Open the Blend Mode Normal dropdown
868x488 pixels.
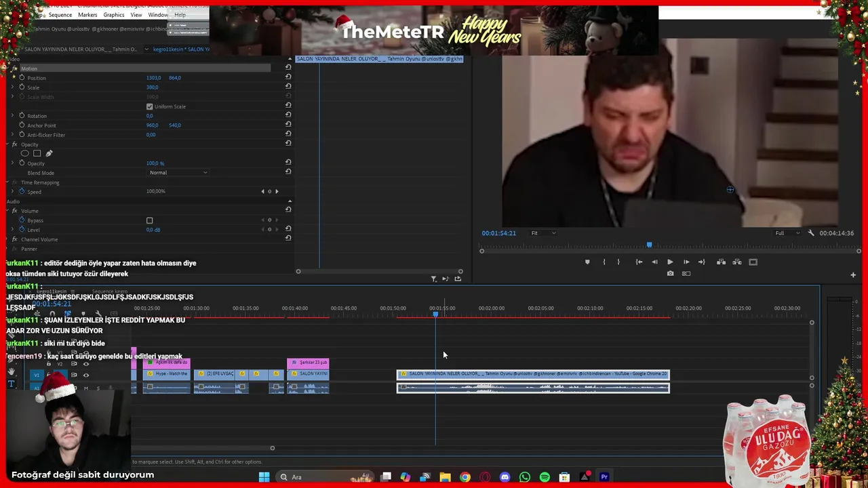click(x=178, y=172)
